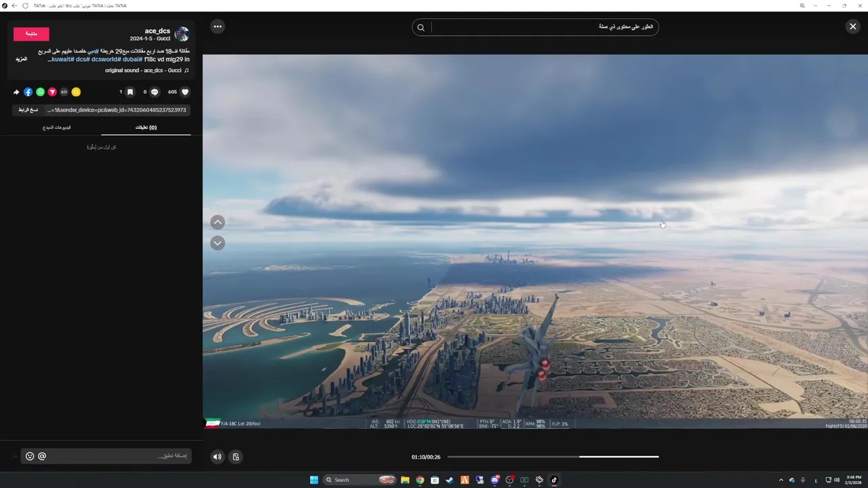Show hidden system tray icons
Viewport: 868px width, 488px height.
781,480
